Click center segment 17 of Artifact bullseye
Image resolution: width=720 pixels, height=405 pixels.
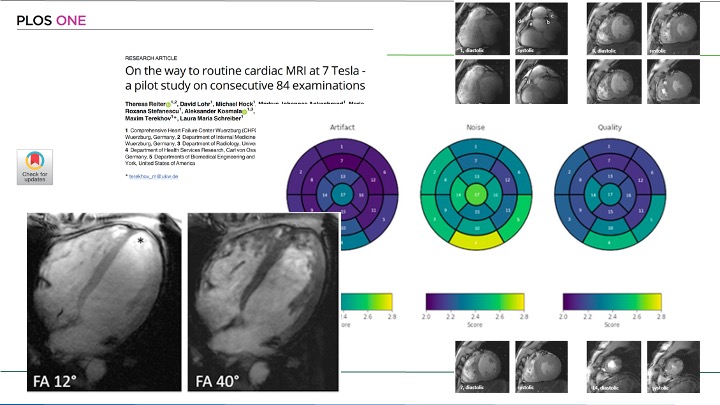pyautogui.click(x=343, y=193)
